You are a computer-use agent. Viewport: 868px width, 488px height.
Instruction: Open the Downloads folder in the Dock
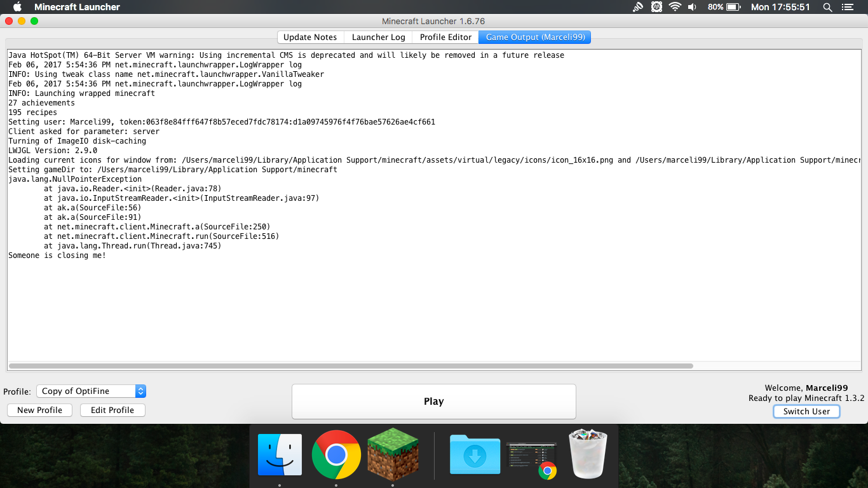[x=475, y=454]
